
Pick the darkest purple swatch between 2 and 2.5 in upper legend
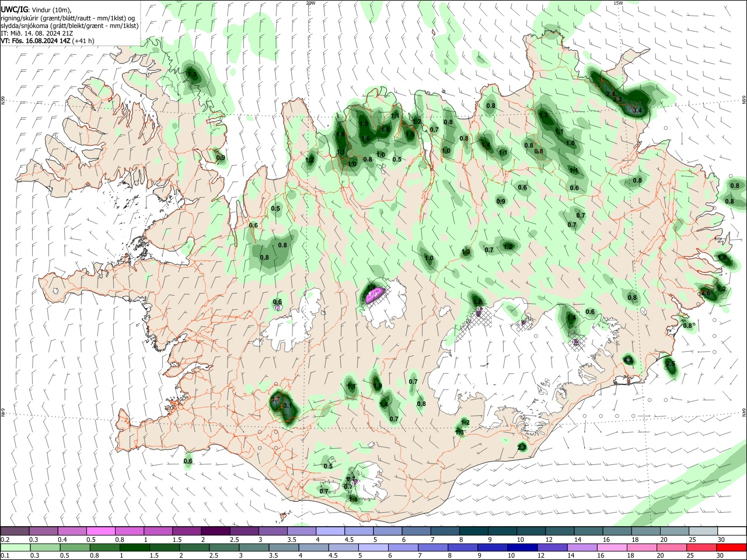click(x=215, y=531)
